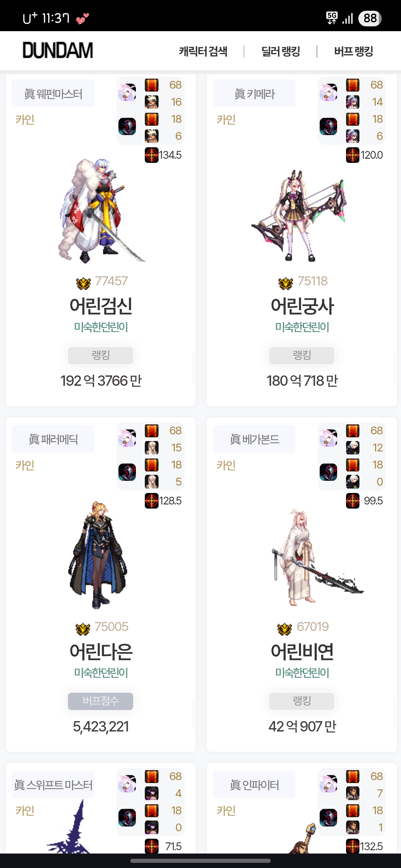The width and height of the screenshot is (401, 868).
Task: Click the 어린다은 character name
Action: (101, 651)
